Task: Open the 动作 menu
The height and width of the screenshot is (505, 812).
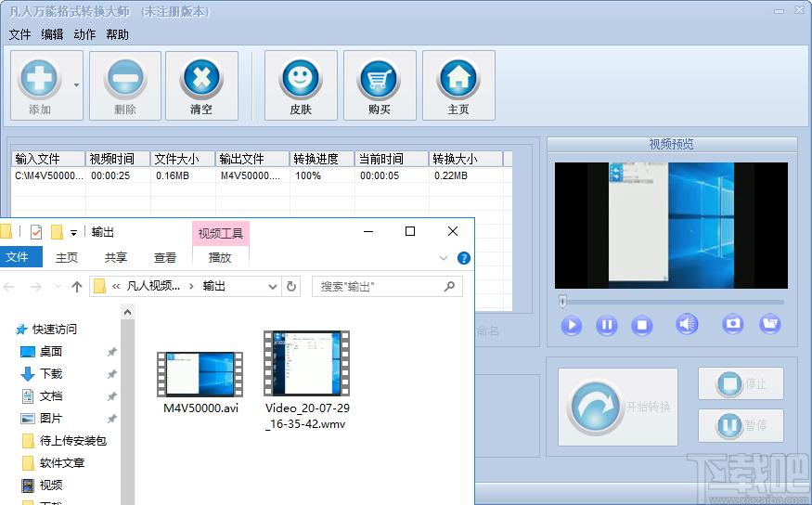Action: pos(84,34)
